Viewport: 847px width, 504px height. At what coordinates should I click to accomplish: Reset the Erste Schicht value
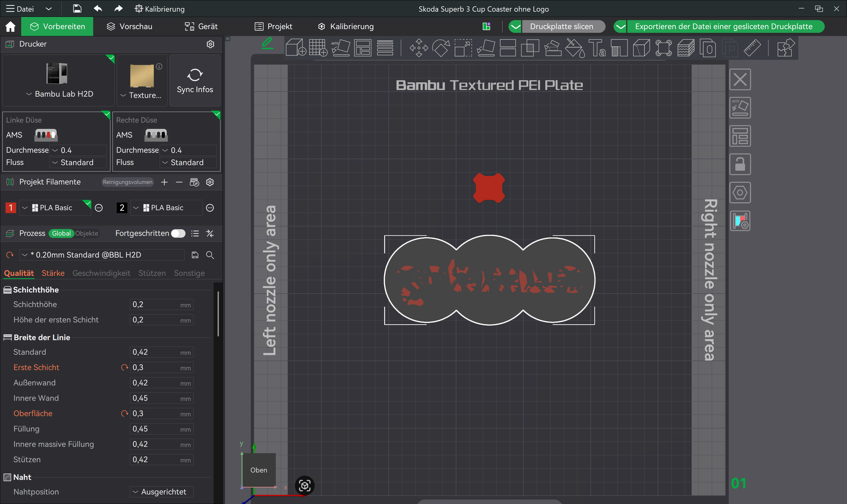pos(125,367)
